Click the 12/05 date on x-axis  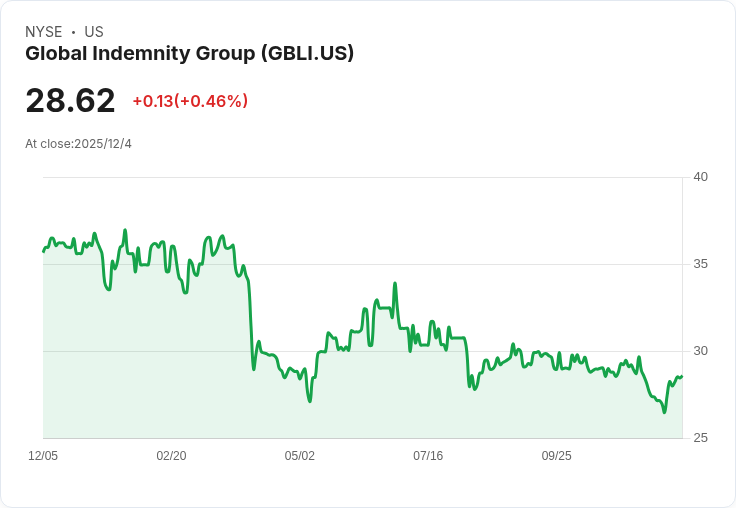(43, 455)
